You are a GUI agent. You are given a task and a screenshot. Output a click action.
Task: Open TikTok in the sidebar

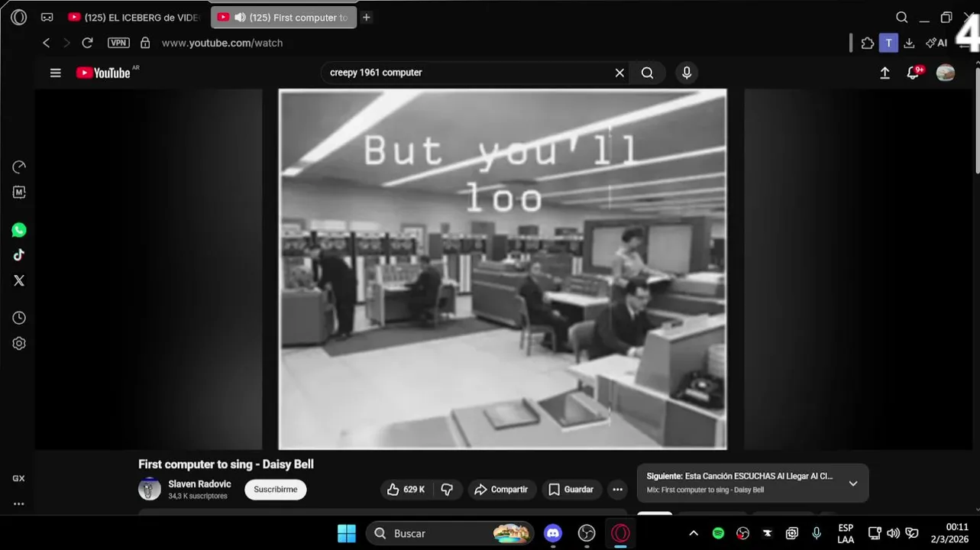(19, 255)
